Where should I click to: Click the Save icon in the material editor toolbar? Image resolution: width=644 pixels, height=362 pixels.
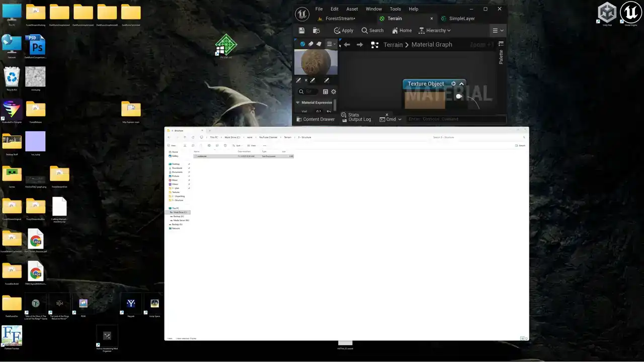(x=302, y=31)
